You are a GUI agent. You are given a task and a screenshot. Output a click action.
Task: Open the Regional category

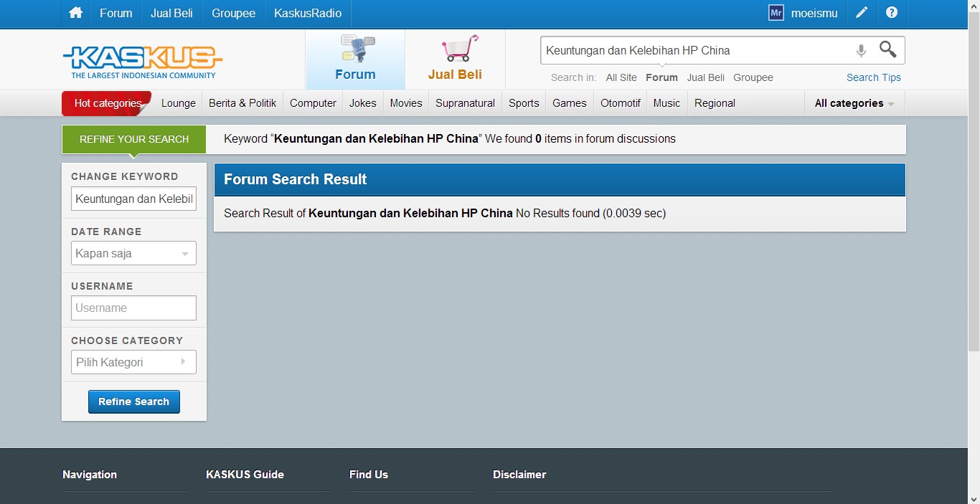tap(715, 103)
